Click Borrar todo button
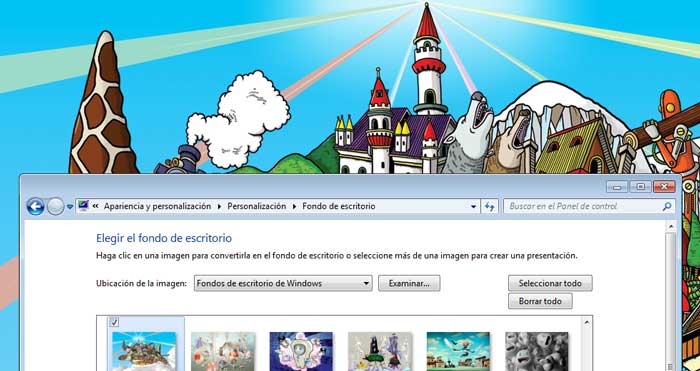Screen dimensions: 700x371 [x=540, y=301]
